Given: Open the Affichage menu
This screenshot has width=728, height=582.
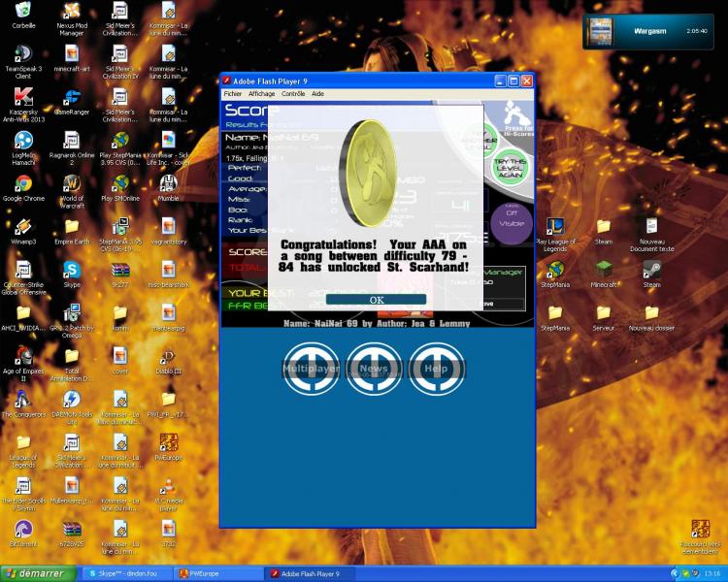Looking at the screenshot, I should 261,94.
